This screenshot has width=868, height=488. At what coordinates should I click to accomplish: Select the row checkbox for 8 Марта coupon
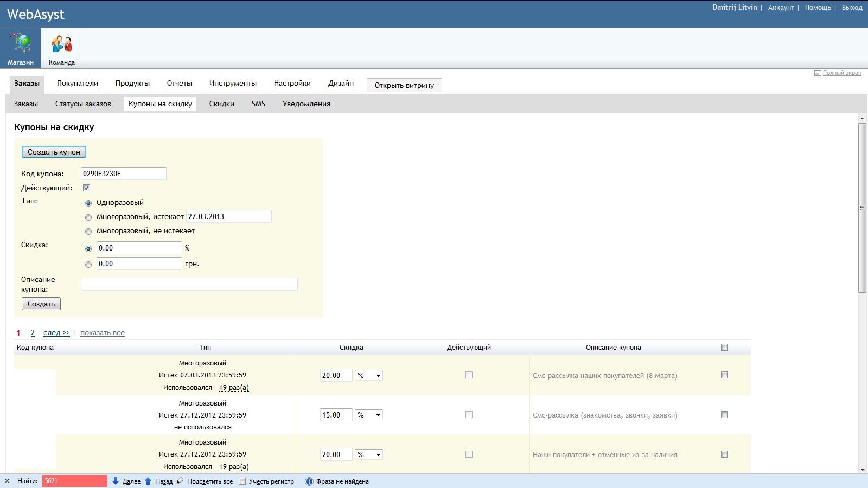[724, 375]
